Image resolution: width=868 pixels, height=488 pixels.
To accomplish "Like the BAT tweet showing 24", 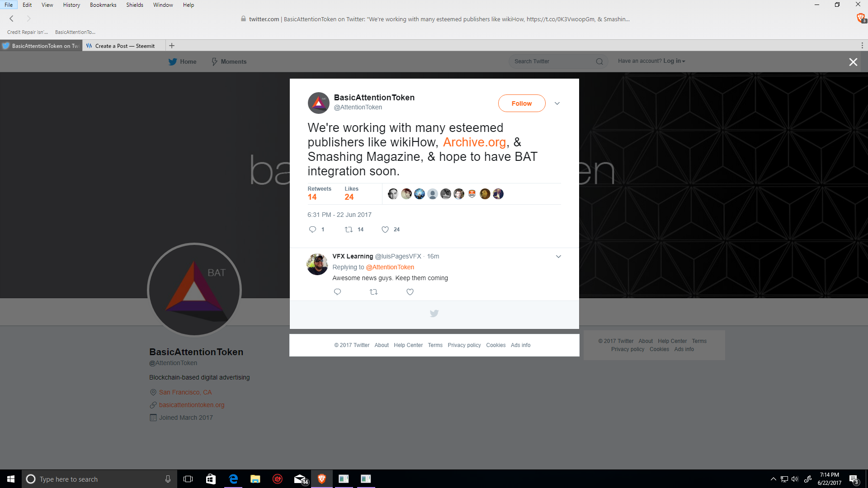I will [x=385, y=230].
